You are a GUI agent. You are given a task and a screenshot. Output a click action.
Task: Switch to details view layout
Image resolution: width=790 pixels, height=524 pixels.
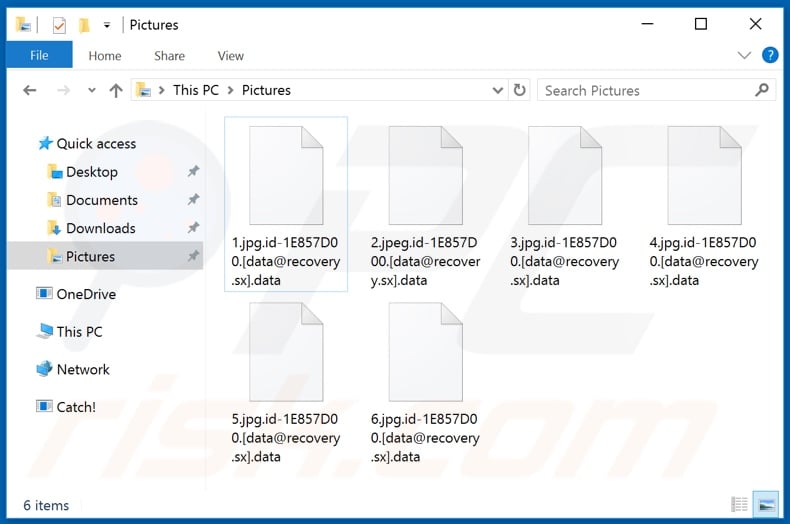point(740,505)
